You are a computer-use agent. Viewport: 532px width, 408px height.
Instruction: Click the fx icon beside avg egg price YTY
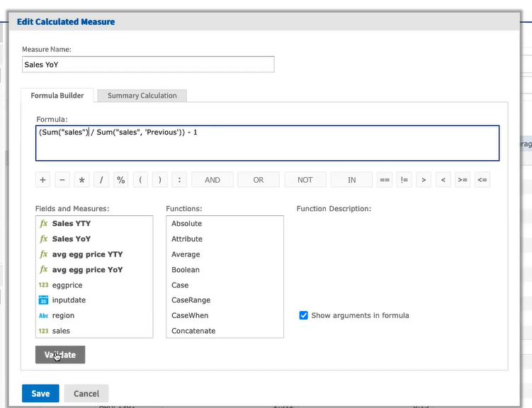click(43, 254)
